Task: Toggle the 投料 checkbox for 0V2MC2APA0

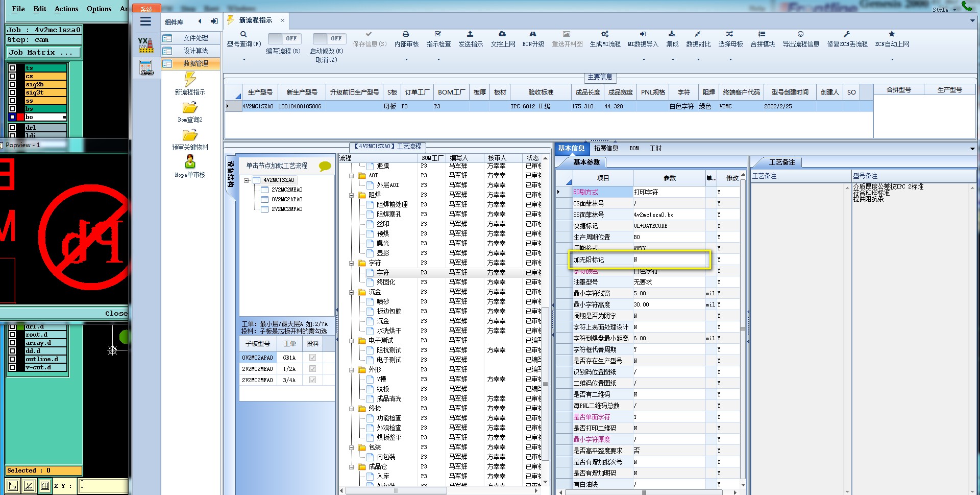Action: [x=312, y=358]
